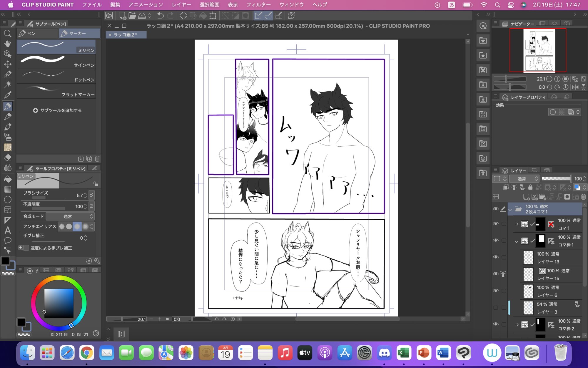Open the フィルター menu
This screenshot has height=368, width=588.
258,5
